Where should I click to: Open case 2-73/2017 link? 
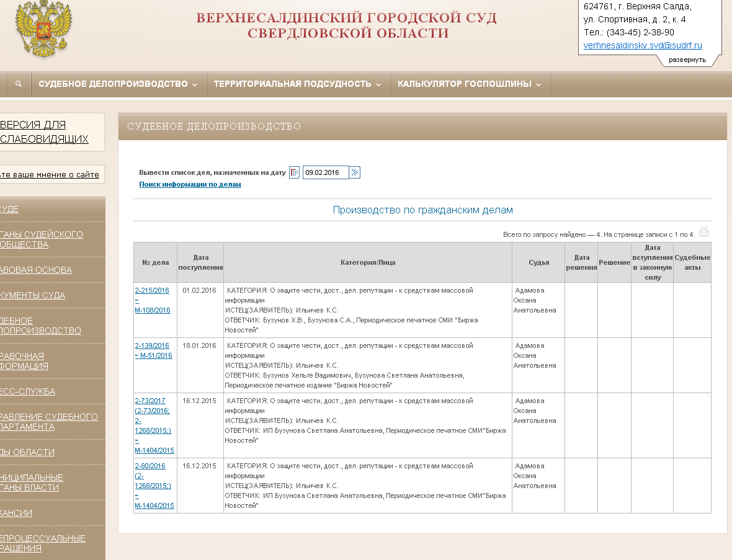(152, 401)
